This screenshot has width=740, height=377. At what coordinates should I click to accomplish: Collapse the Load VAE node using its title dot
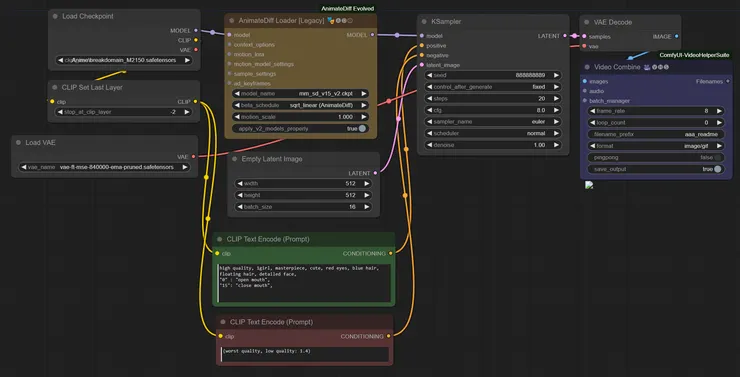point(18,142)
